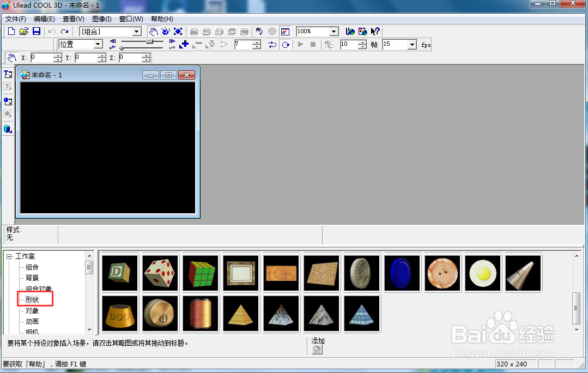The height and width of the screenshot is (373, 588).
Task: Click the fried egg shape thumbnail
Action: click(483, 273)
